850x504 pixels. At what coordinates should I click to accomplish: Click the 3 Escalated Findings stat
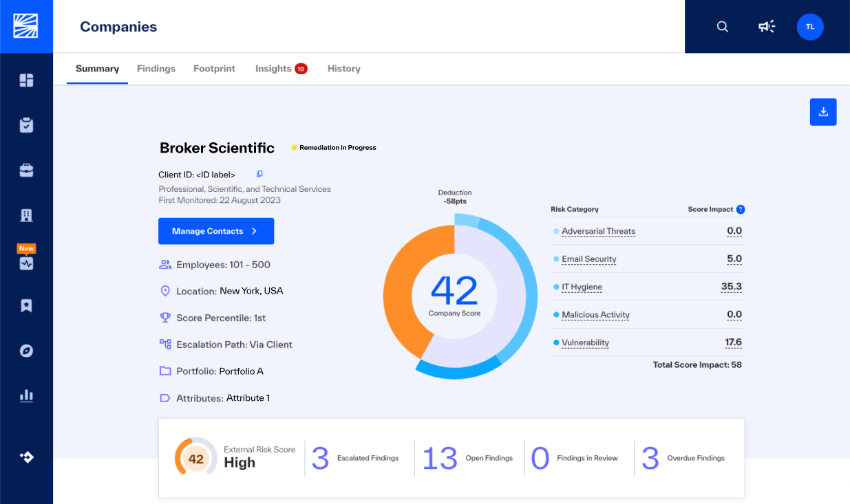point(355,458)
